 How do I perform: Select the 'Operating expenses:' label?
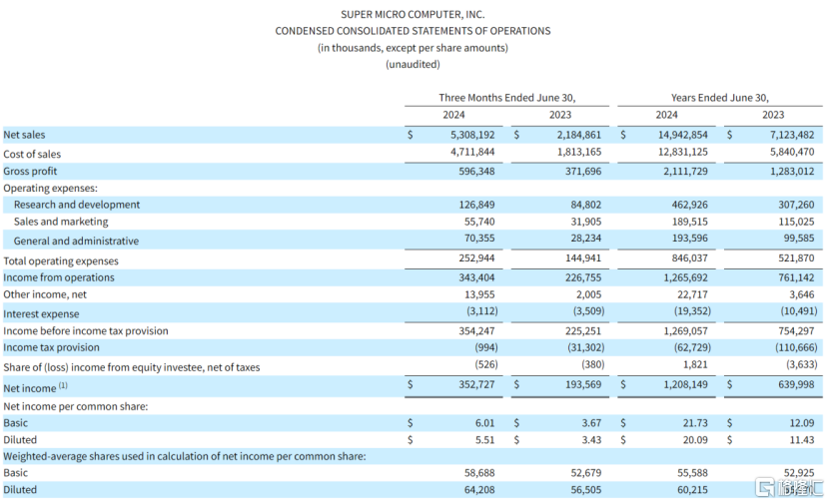point(50,189)
